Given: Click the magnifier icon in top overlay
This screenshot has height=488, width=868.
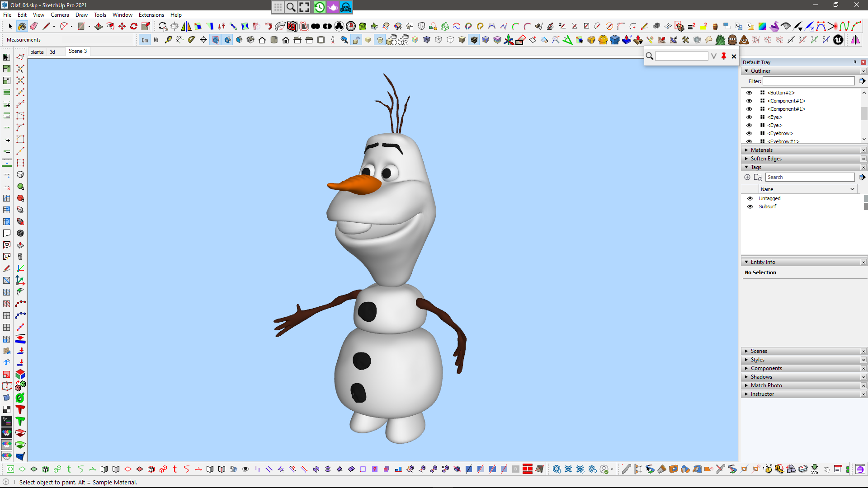Looking at the screenshot, I should [x=291, y=7].
